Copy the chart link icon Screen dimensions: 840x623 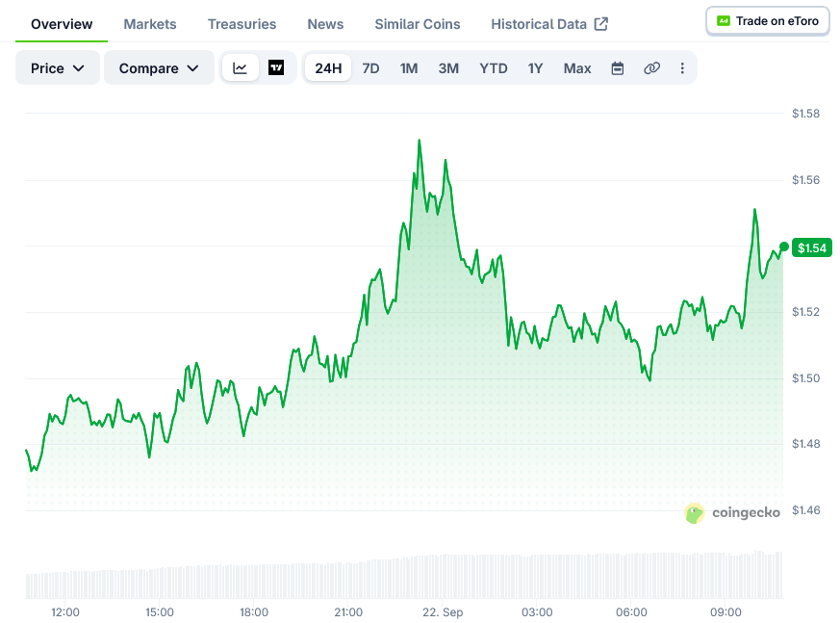click(x=651, y=68)
